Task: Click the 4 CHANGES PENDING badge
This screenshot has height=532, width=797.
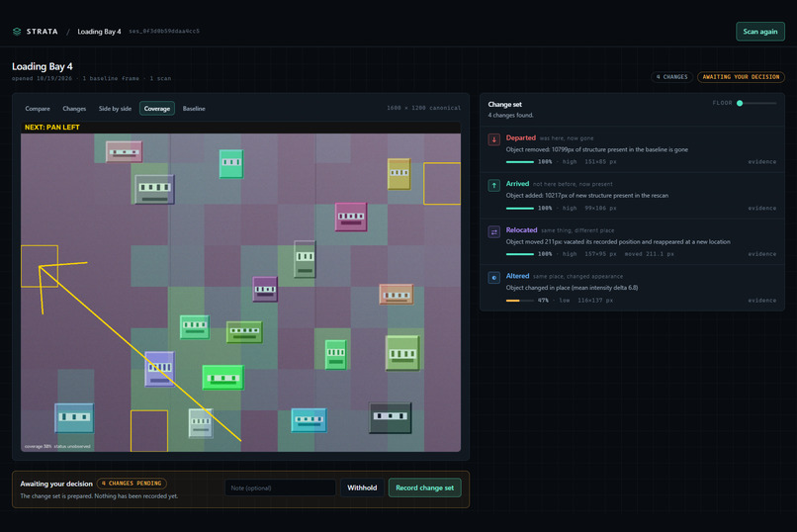Action: click(x=132, y=484)
